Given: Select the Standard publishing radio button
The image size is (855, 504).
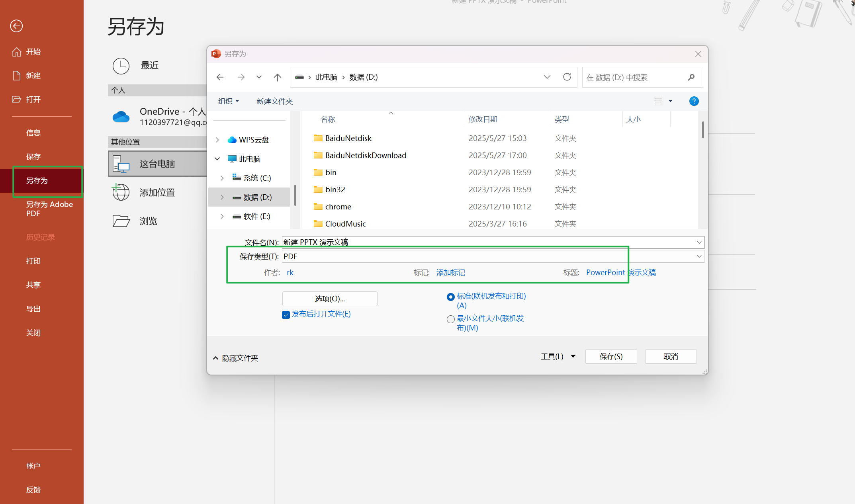Looking at the screenshot, I should pyautogui.click(x=451, y=297).
